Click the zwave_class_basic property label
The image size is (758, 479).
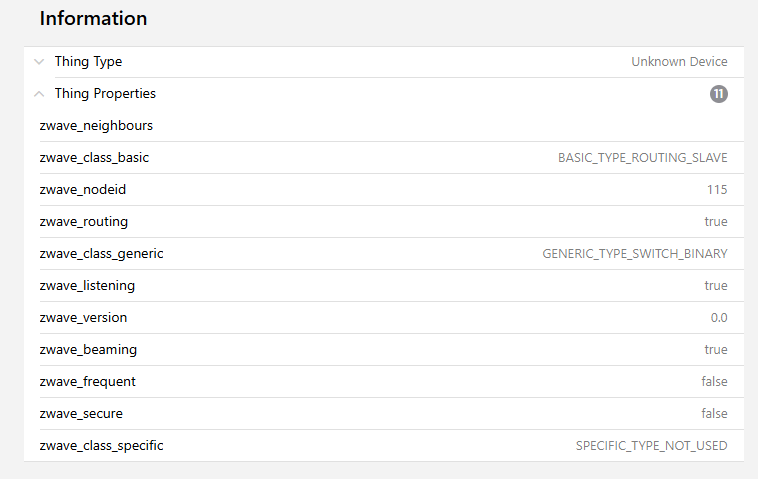pyautogui.click(x=94, y=158)
